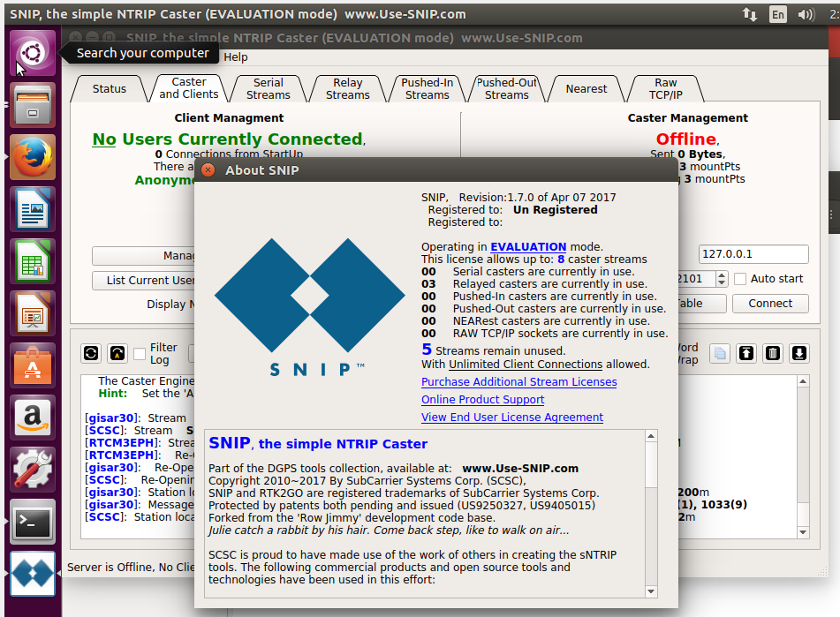Click the caster IP address field 127.0.0.1
This screenshot has width=840, height=617.
753,254
